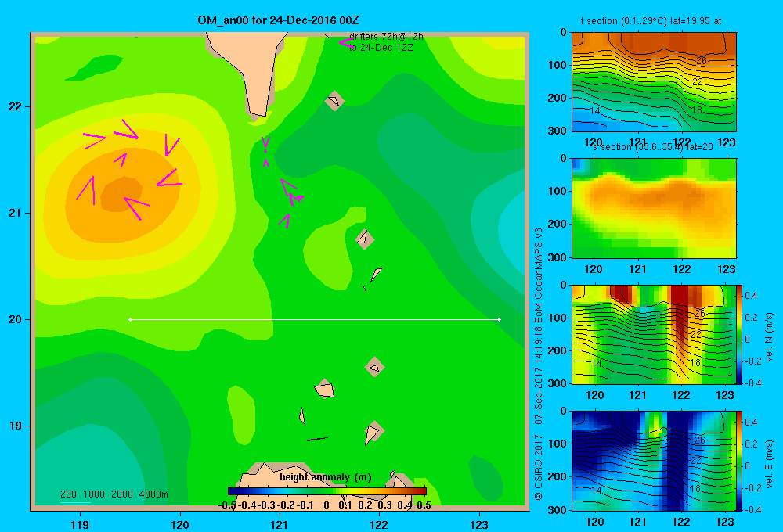
Task: Click the magenta drifter legend arrow beside "drifters"
Action: pyautogui.click(x=346, y=42)
